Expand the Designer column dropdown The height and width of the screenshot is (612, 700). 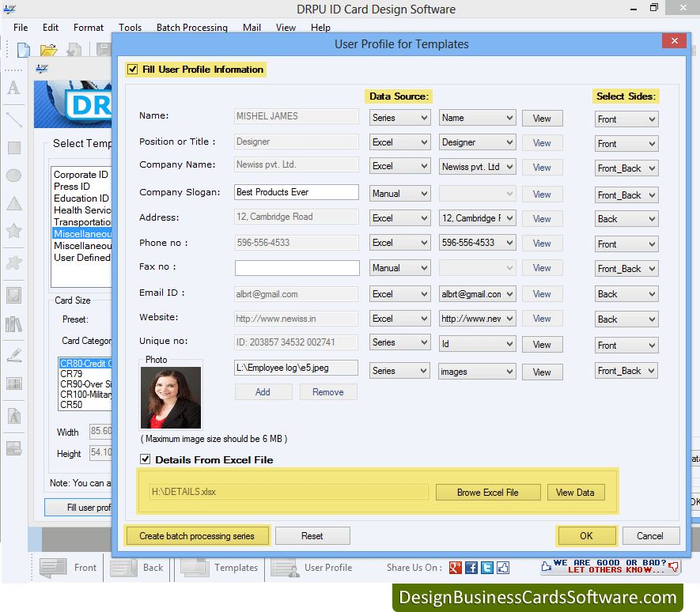[477, 142]
